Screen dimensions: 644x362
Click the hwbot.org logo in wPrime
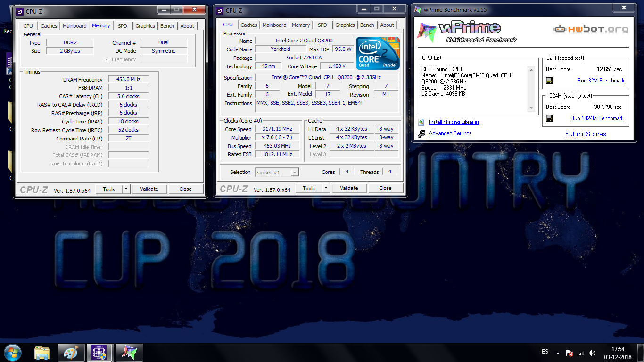[x=591, y=29]
